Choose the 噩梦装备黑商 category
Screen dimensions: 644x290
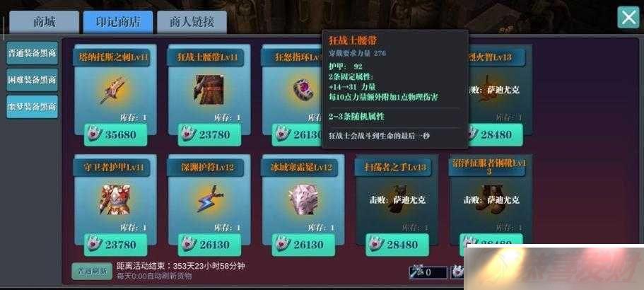(32, 107)
